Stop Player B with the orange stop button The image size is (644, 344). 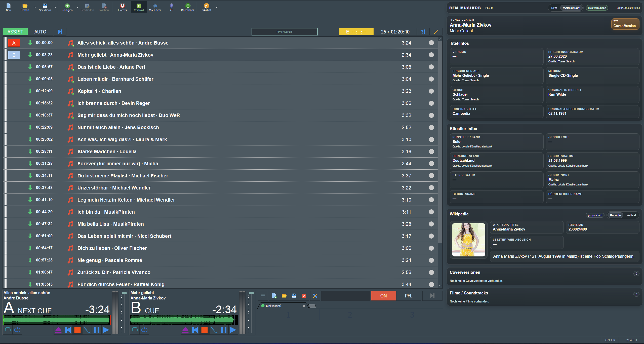click(205, 330)
